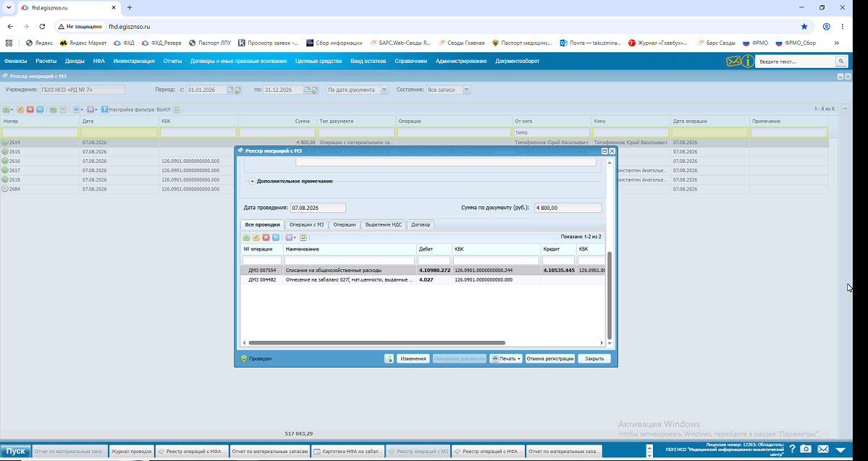Open the По дате документа dropdown

point(384,90)
